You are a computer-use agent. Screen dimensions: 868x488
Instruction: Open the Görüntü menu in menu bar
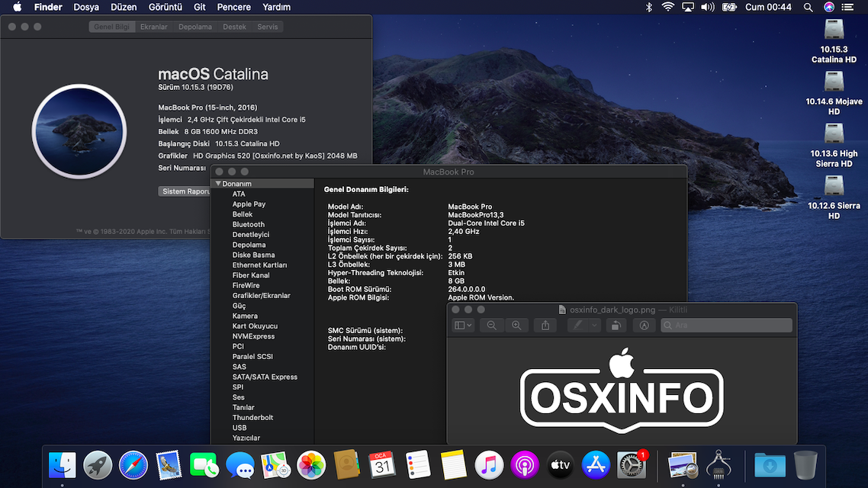click(165, 7)
